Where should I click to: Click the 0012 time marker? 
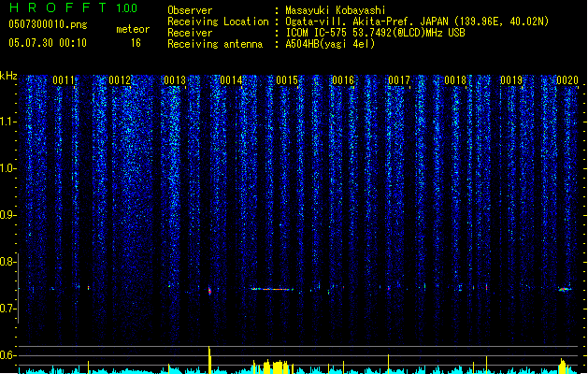[x=120, y=80]
